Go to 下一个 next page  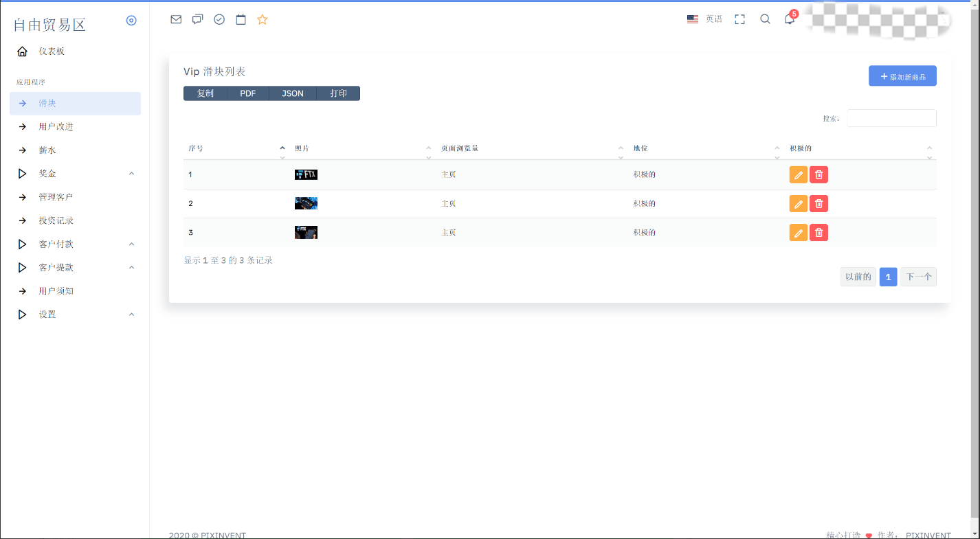pos(918,277)
